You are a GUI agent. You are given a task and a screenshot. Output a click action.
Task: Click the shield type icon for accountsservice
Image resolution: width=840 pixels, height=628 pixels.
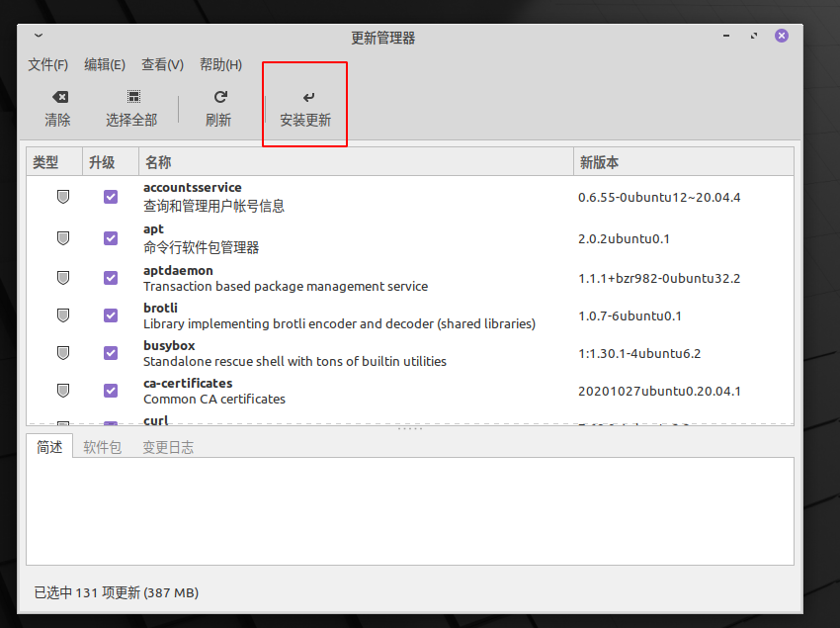(63, 197)
